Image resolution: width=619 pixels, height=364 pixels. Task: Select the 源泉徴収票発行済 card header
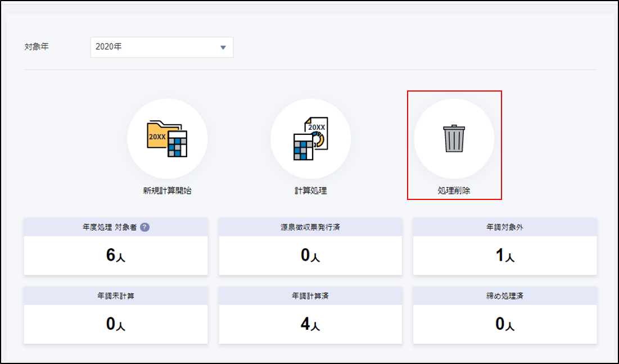coord(310,228)
